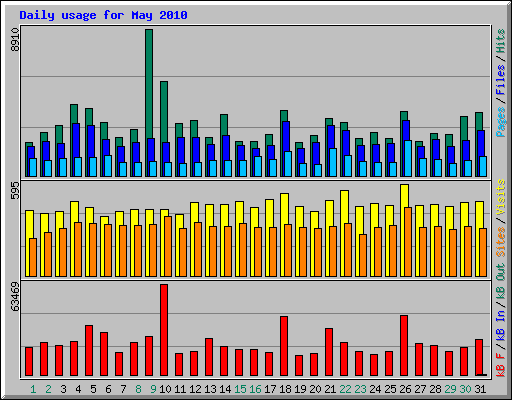Click day 21 on the x-axis
512x400 pixels.
click(330, 389)
